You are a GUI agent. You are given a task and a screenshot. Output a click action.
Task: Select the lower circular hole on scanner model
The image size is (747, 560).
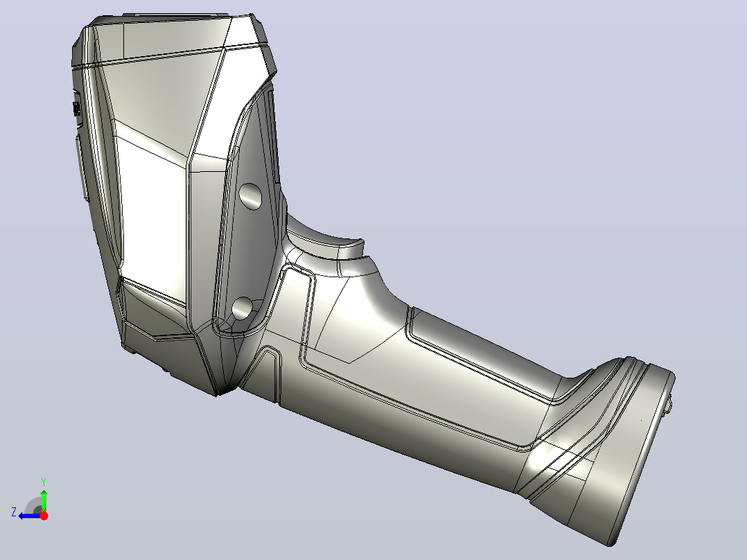pos(243,308)
